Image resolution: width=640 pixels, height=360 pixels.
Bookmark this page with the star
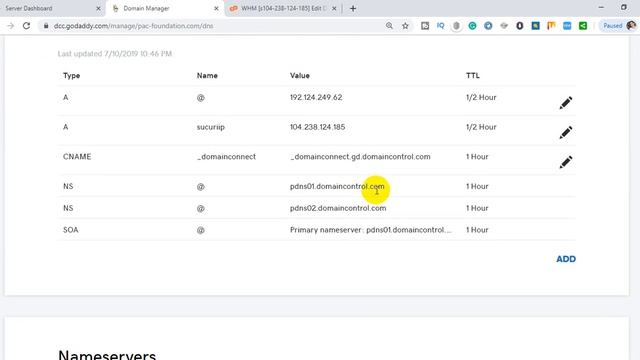pos(405,26)
